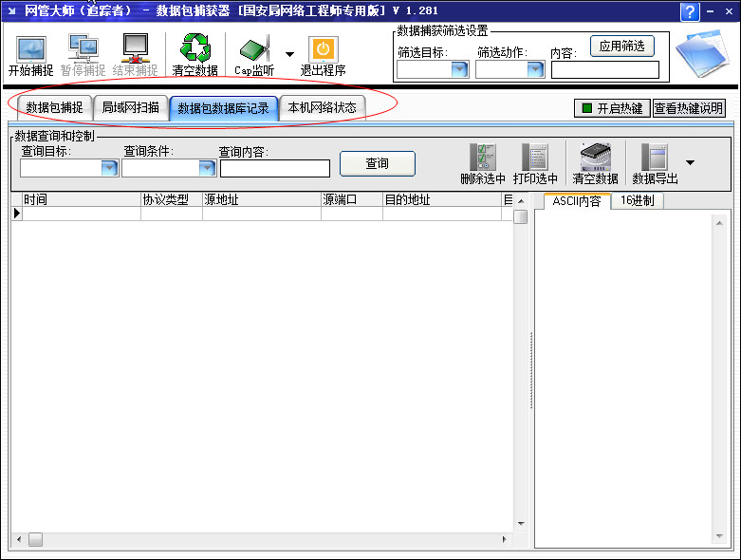Image resolution: width=741 pixels, height=560 pixels.
Task: Click the ASCII panel scroll down arrow
Action: pos(719,536)
